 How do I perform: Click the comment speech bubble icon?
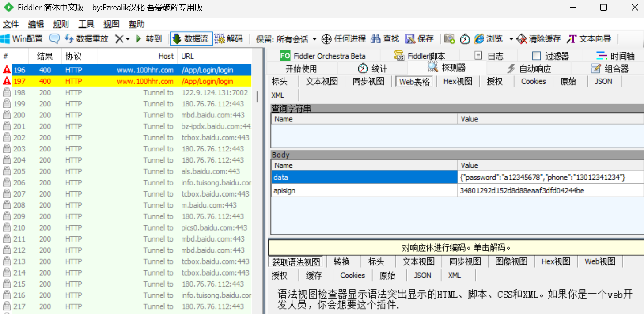tap(54, 39)
